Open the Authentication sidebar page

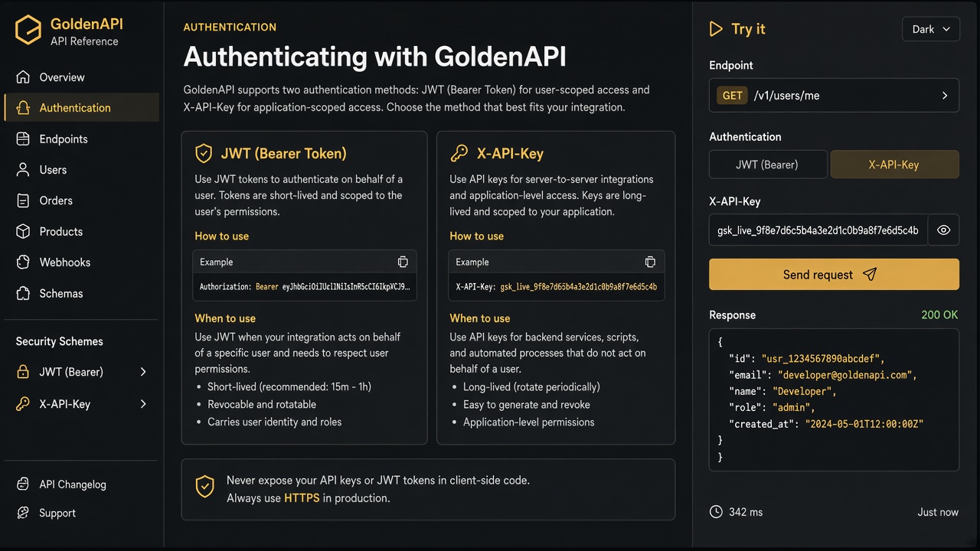coord(82,108)
